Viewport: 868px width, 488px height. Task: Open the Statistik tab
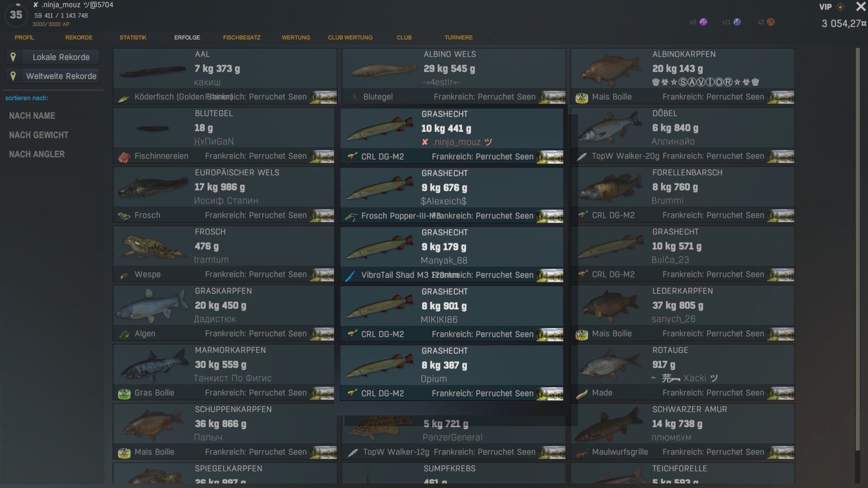point(133,38)
